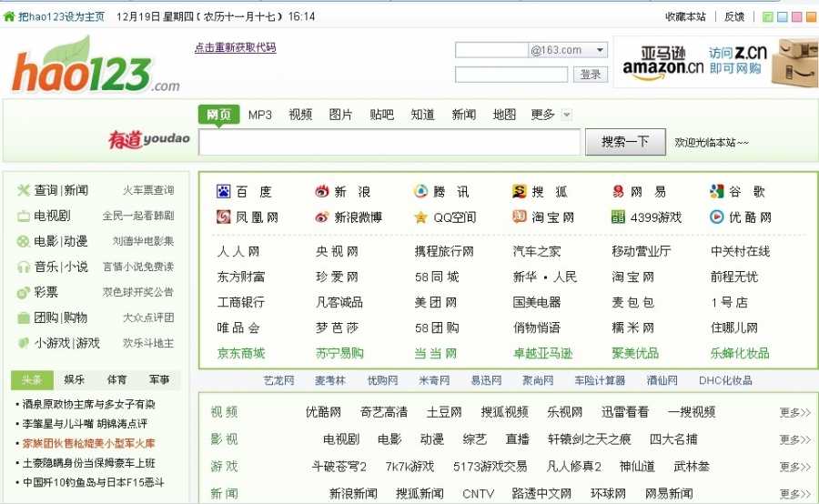Click the lottery icon beside 彩票

[x=23, y=292]
